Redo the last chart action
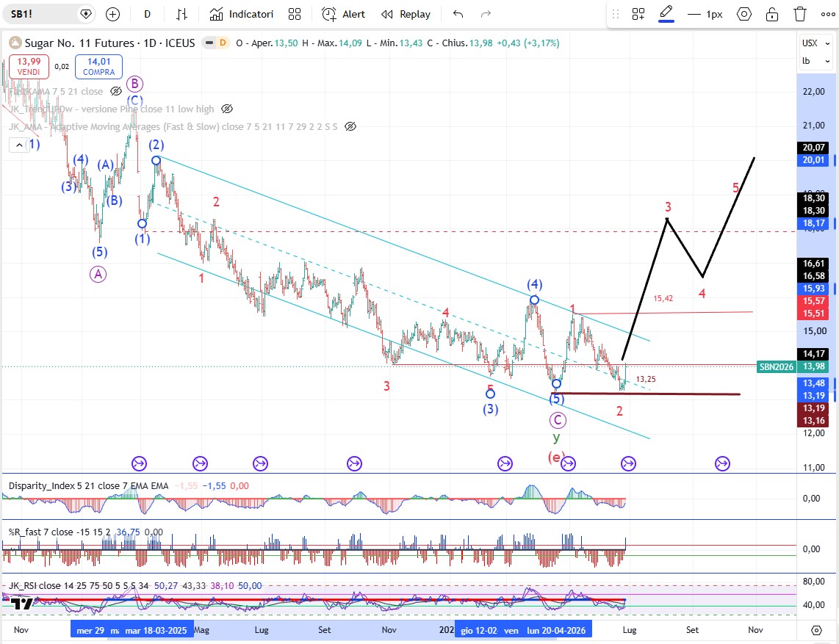The image size is (839, 644). coord(486,15)
